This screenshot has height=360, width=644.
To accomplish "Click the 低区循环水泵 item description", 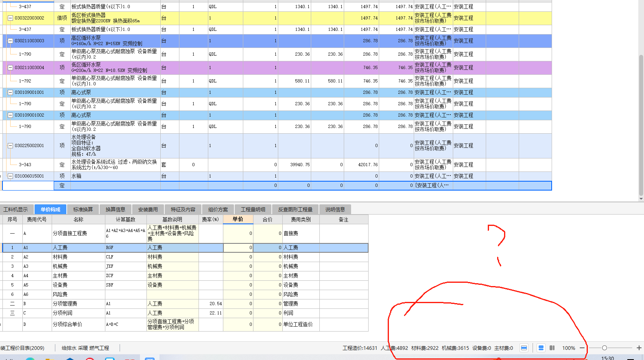I will tap(115, 67).
